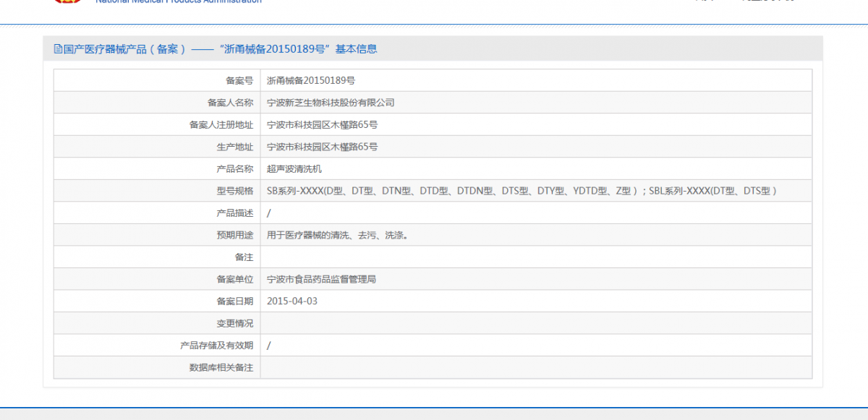Click the 备案日期 label

click(235, 301)
